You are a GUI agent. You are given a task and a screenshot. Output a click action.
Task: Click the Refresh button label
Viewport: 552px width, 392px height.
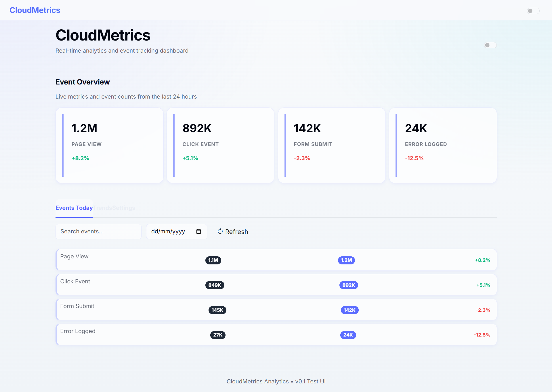click(x=236, y=232)
